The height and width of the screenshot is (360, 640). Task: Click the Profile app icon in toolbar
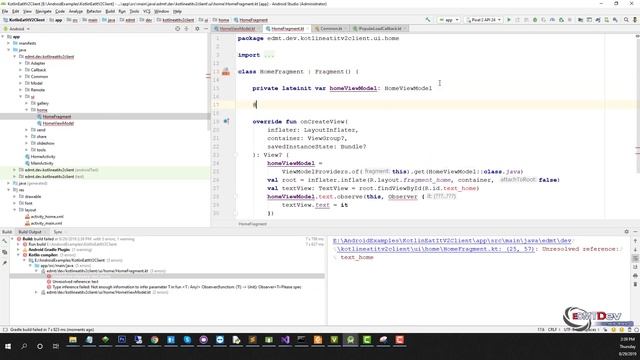[x=552, y=20]
